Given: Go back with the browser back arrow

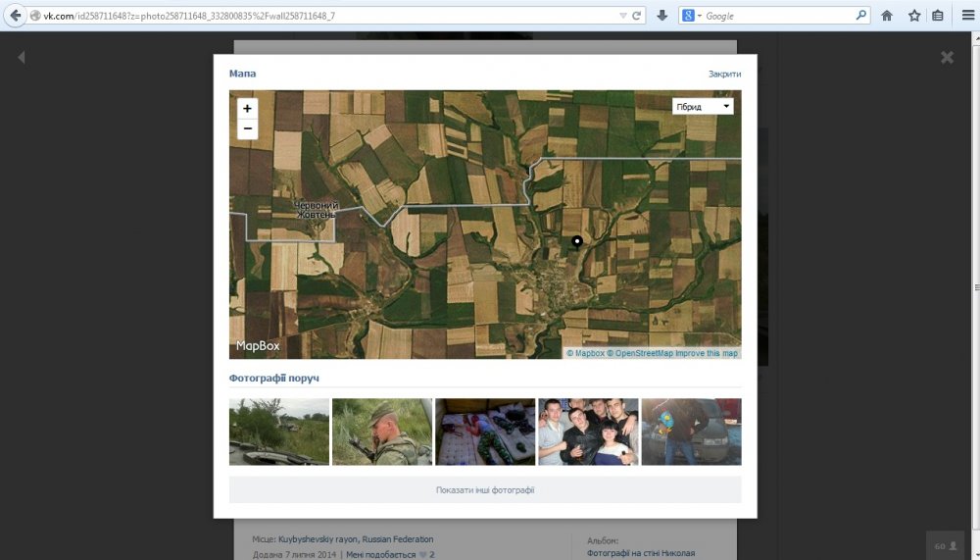Looking at the screenshot, I should [16, 16].
